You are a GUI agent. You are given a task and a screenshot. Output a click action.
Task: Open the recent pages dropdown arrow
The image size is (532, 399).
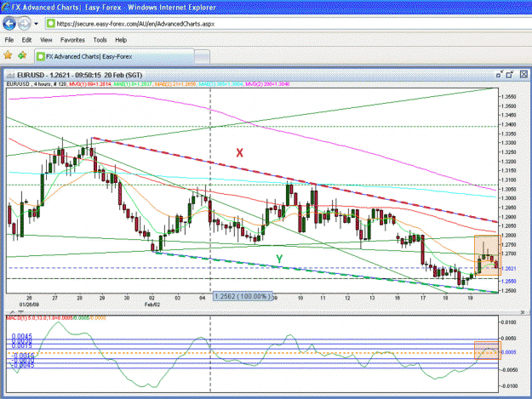[x=36, y=24]
